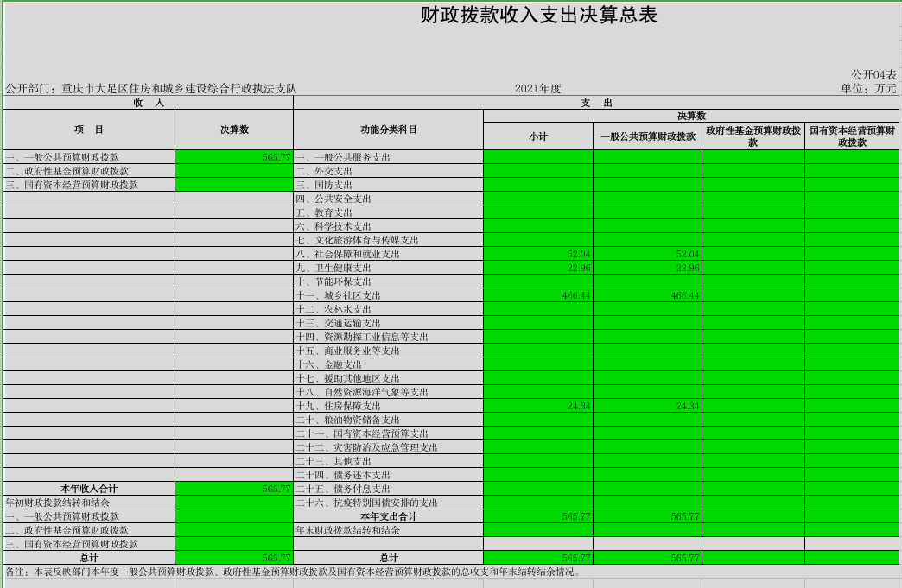
Task: Click the 2021年度 cell
Action: 538,89
